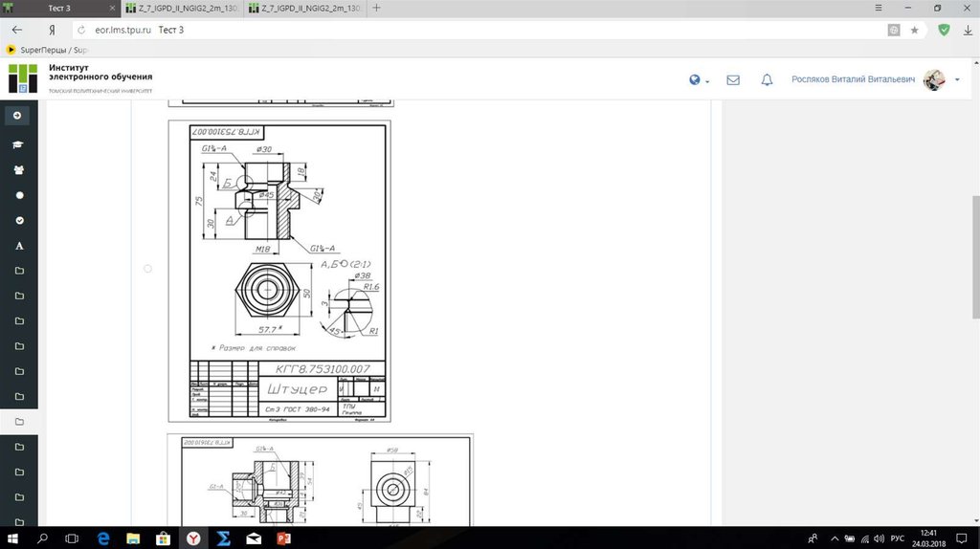Open the messages envelope icon
The height and width of the screenshot is (549, 980).
(x=733, y=80)
